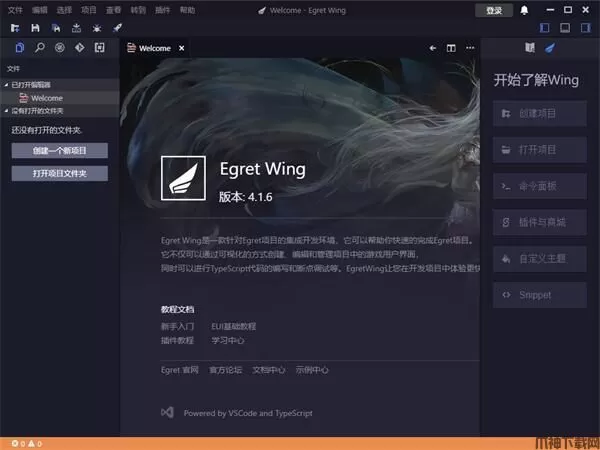Click 插件与商城 in right panel
600x450 pixels.
pyautogui.click(x=540, y=222)
